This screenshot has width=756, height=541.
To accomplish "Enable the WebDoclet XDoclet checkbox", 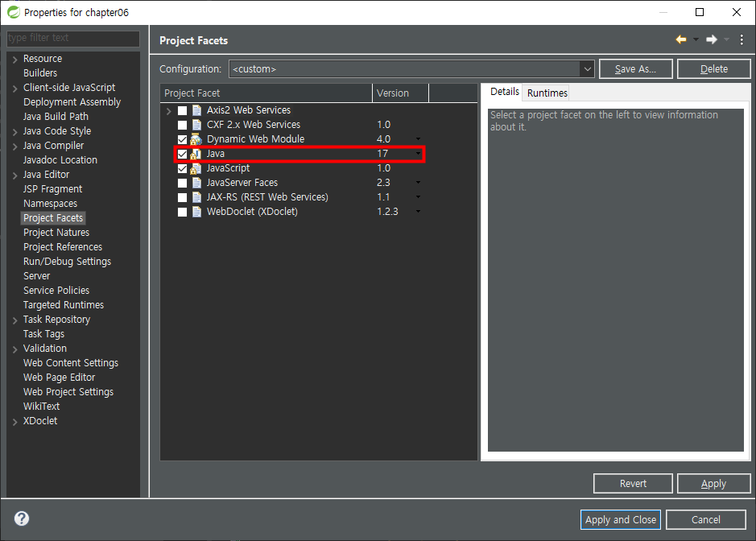I will click(182, 213).
